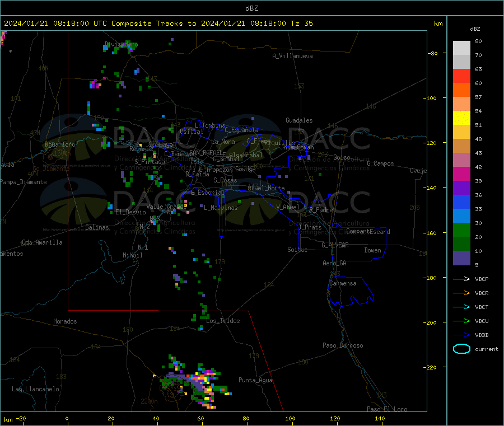Pick the magenta 42 dBZ color swatch
The width and height of the screenshot is (504, 426).
(x=461, y=174)
